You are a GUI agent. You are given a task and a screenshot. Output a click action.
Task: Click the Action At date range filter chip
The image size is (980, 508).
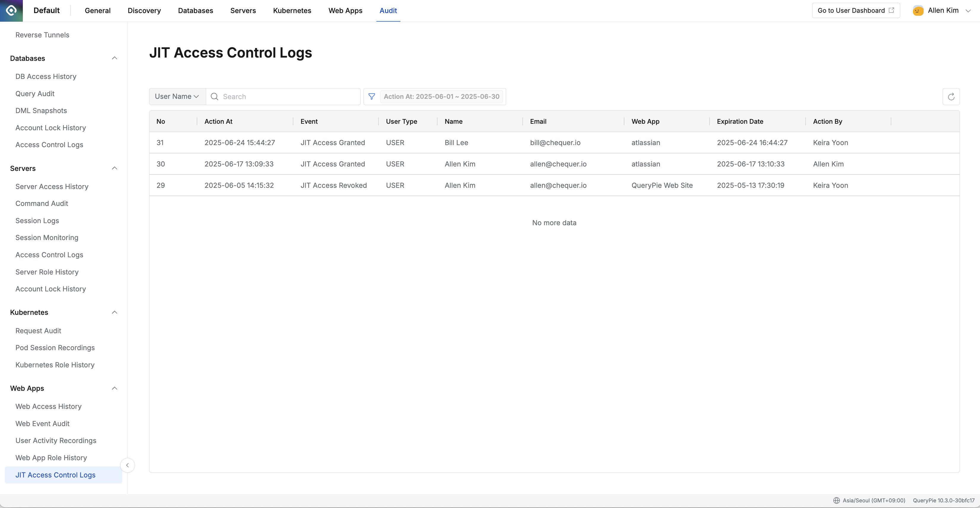pos(441,96)
